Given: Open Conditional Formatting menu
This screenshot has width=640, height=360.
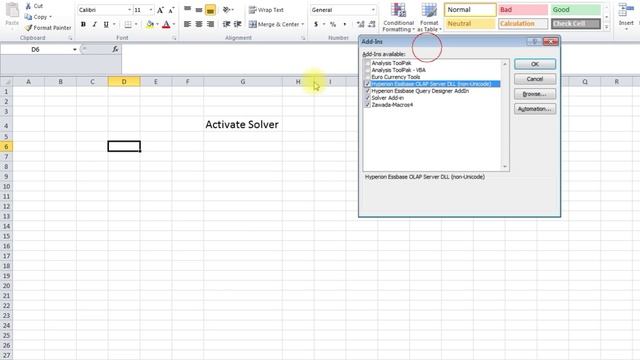Looking at the screenshot, I should 398,17.
